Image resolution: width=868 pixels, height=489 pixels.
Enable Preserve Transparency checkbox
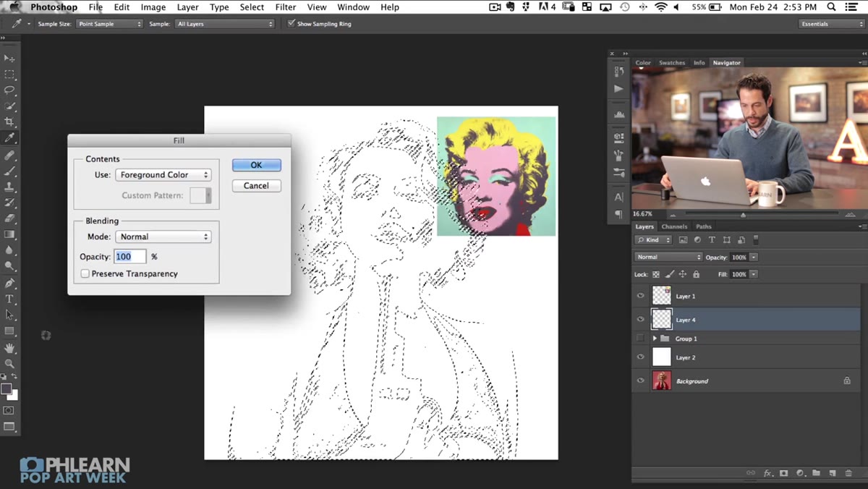[85, 273]
